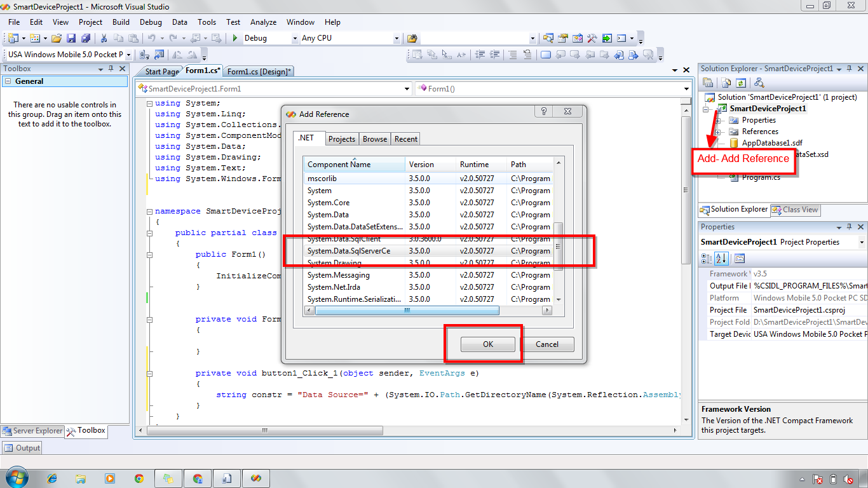Click Cancel in Add Reference dialog
This screenshot has width=868, height=488.
point(547,344)
